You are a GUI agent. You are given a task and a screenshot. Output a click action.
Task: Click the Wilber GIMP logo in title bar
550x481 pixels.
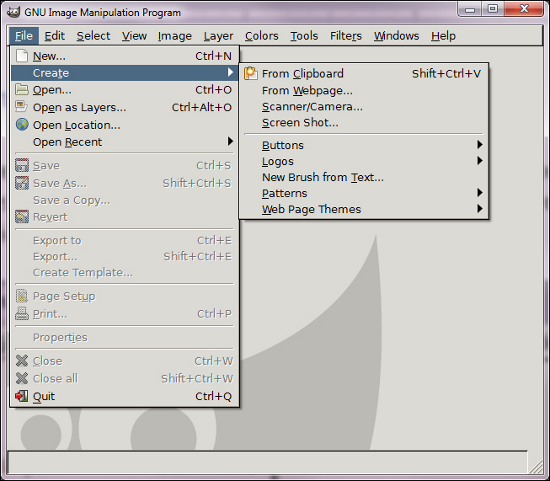[14, 12]
